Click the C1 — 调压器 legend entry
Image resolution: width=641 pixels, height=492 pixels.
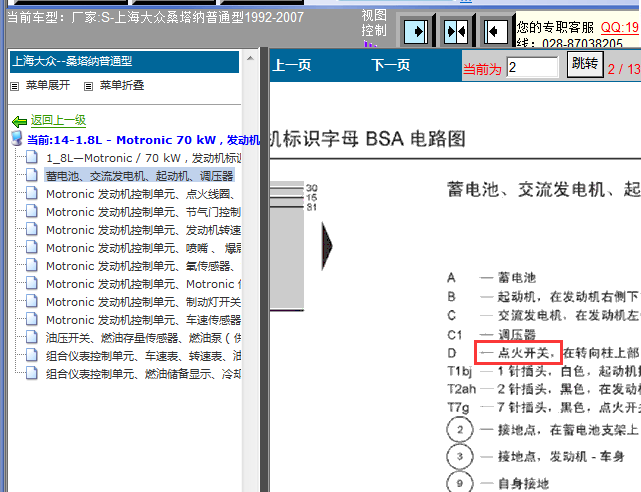coord(491,335)
